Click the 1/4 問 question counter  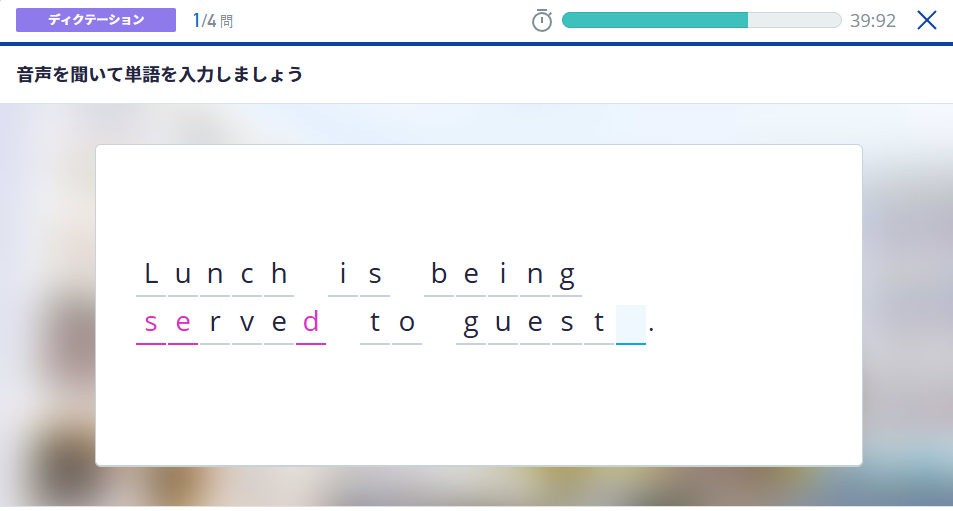click(x=213, y=20)
